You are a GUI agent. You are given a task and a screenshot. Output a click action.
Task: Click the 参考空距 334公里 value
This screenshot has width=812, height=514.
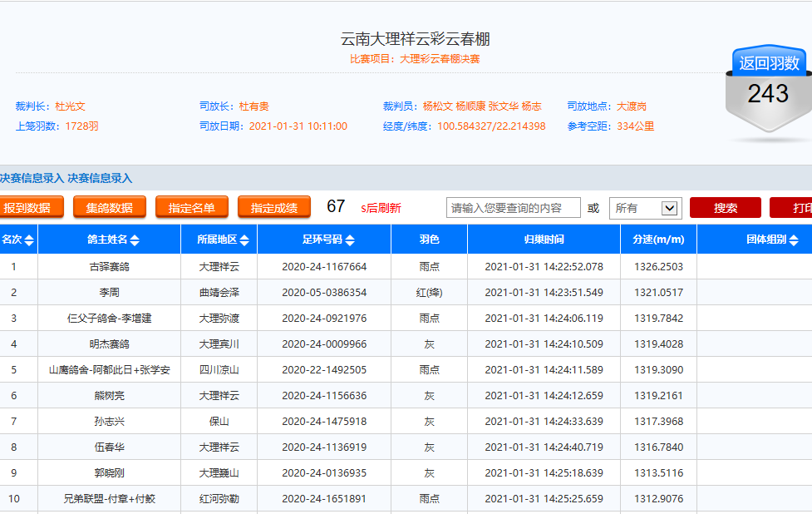(x=636, y=126)
